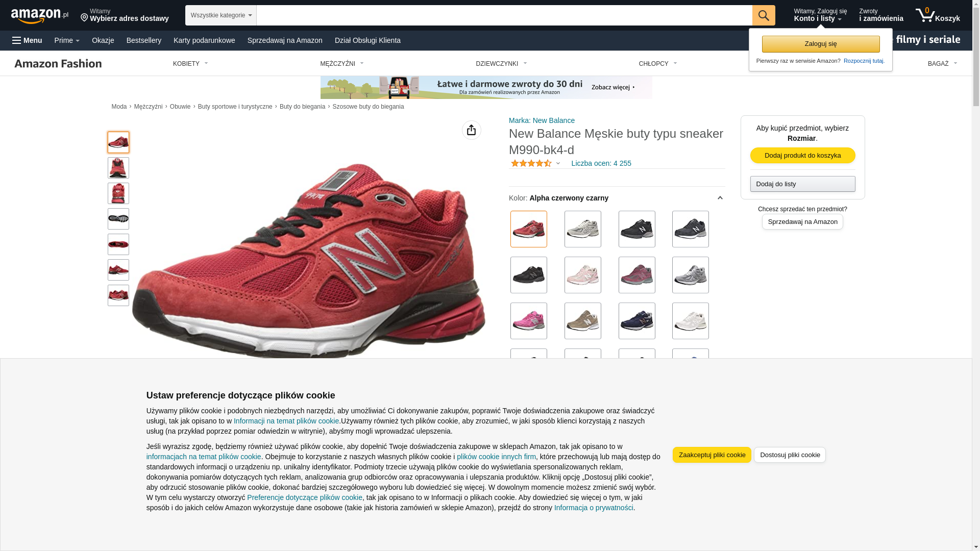Click the share icon above product image
980x551 pixels.
point(472,130)
